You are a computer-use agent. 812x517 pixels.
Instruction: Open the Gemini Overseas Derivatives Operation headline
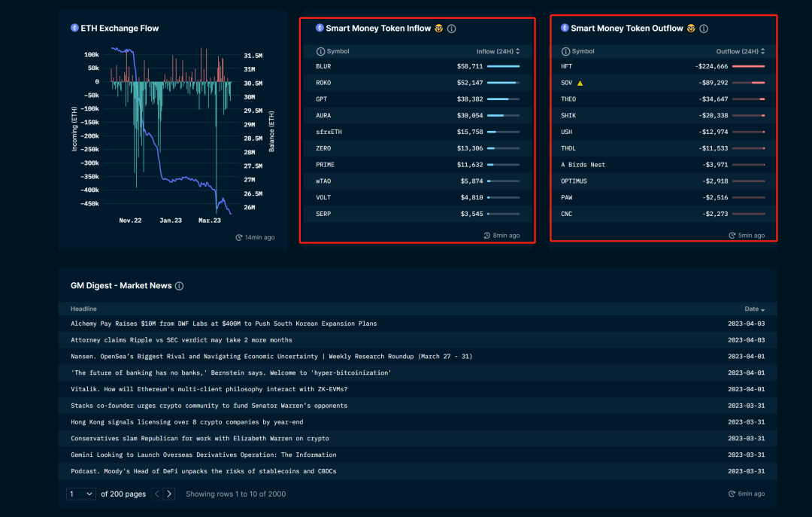pyautogui.click(x=204, y=455)
